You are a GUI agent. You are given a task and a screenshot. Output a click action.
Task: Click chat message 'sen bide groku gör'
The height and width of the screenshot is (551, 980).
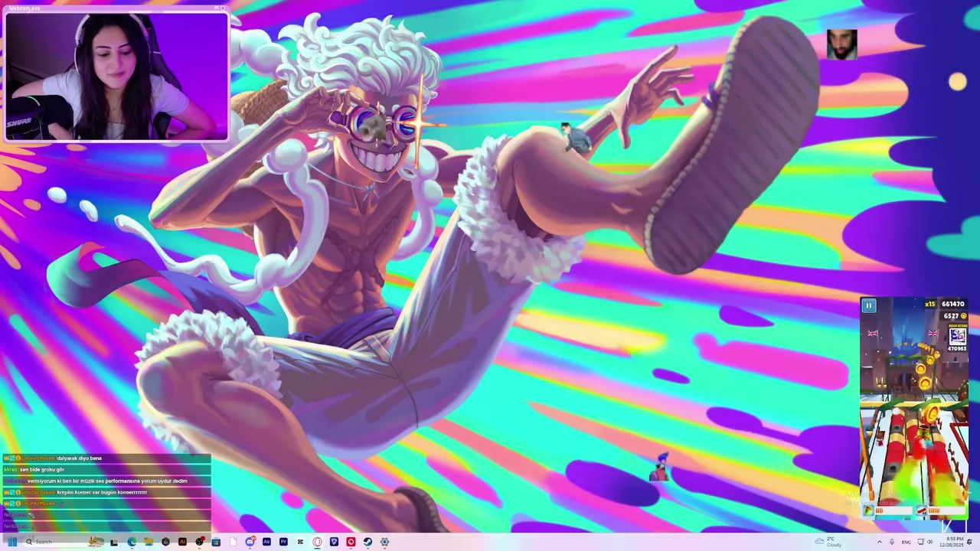pyautogui.click(x=42, y=470)
